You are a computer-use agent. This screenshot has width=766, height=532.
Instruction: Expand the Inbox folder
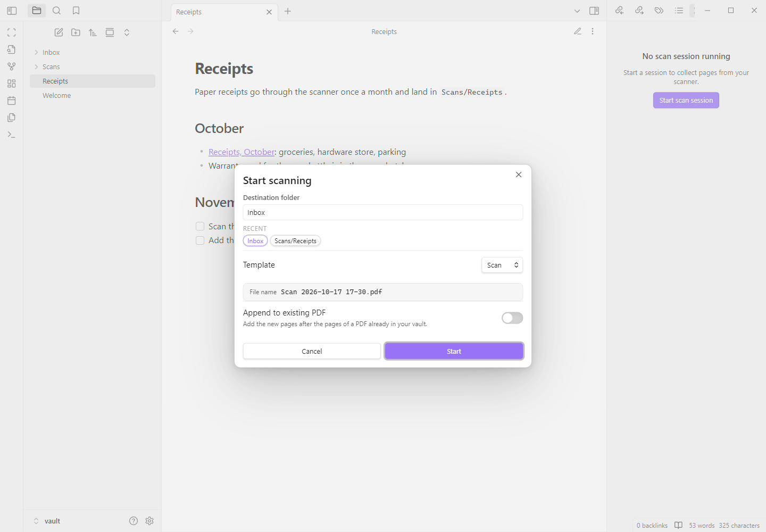(x=36, y=52)
